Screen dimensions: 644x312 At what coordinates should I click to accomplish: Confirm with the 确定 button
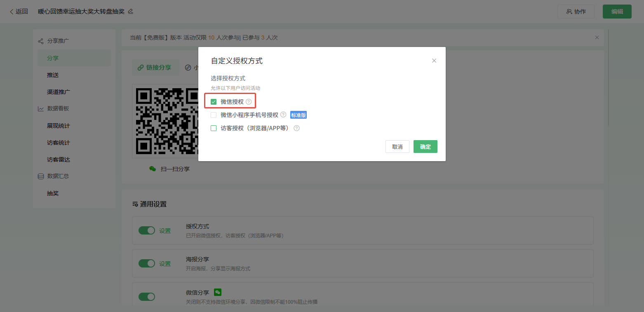[425, 147]
